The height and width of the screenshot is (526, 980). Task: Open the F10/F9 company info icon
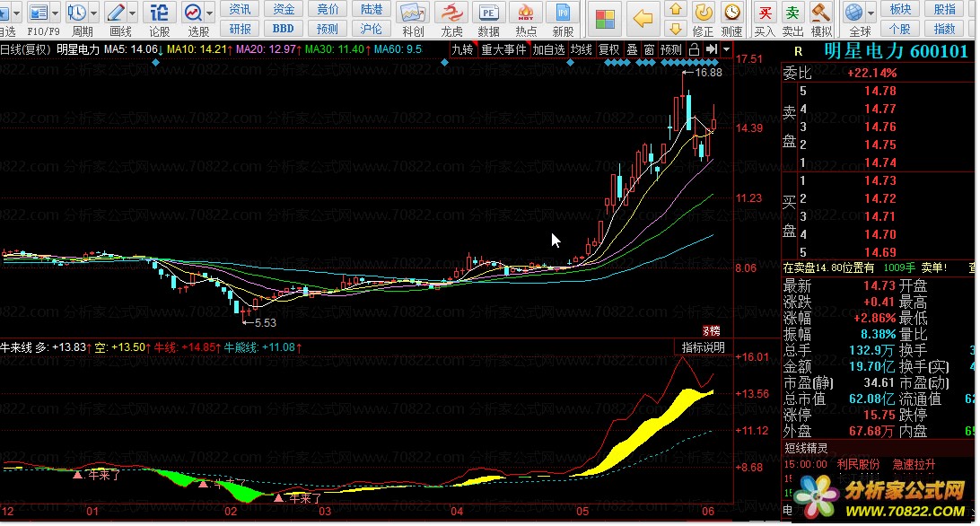pos(39,12)
